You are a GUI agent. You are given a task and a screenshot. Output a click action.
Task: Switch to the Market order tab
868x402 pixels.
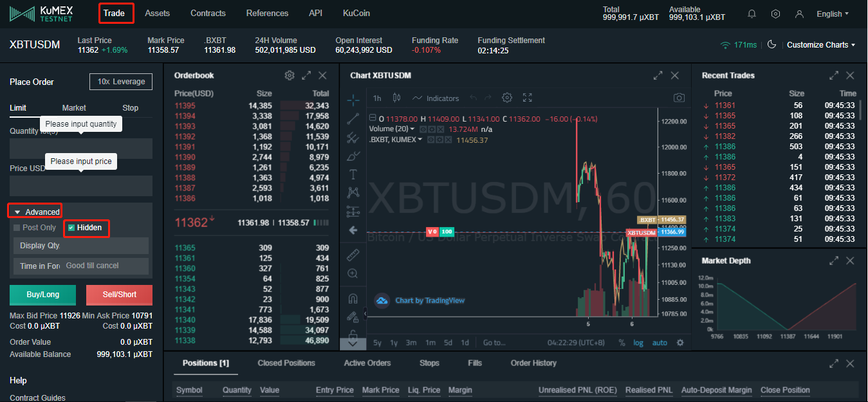[x=74, y=108]
